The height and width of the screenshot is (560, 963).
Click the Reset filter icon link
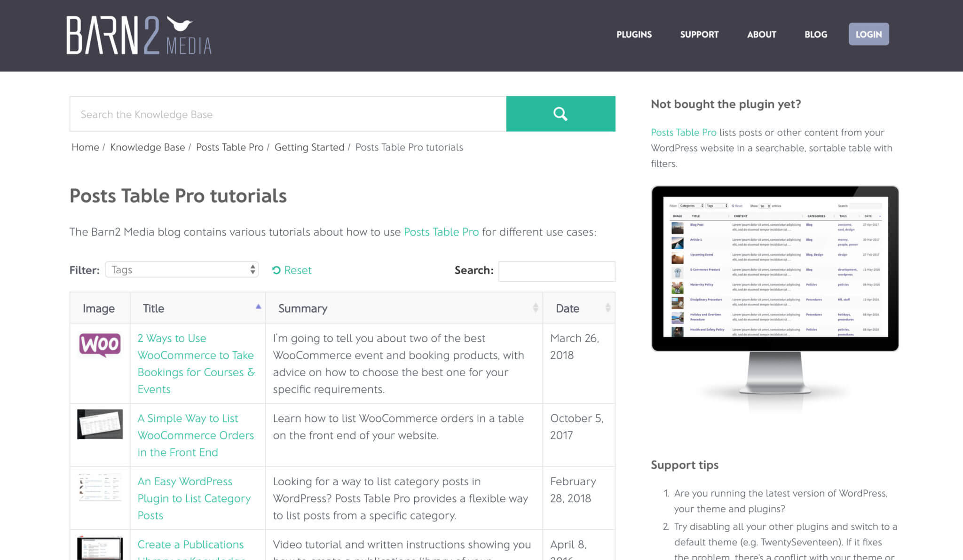tap(292, 270)
